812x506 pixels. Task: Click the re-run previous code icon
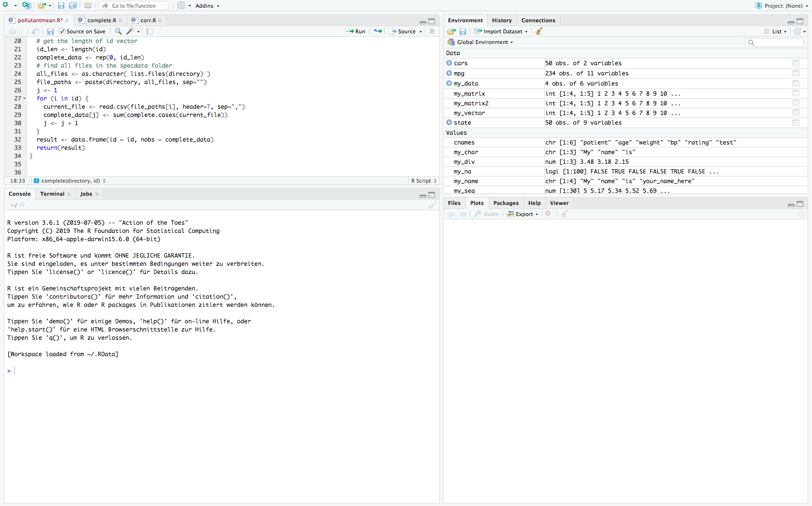point(378,31)
